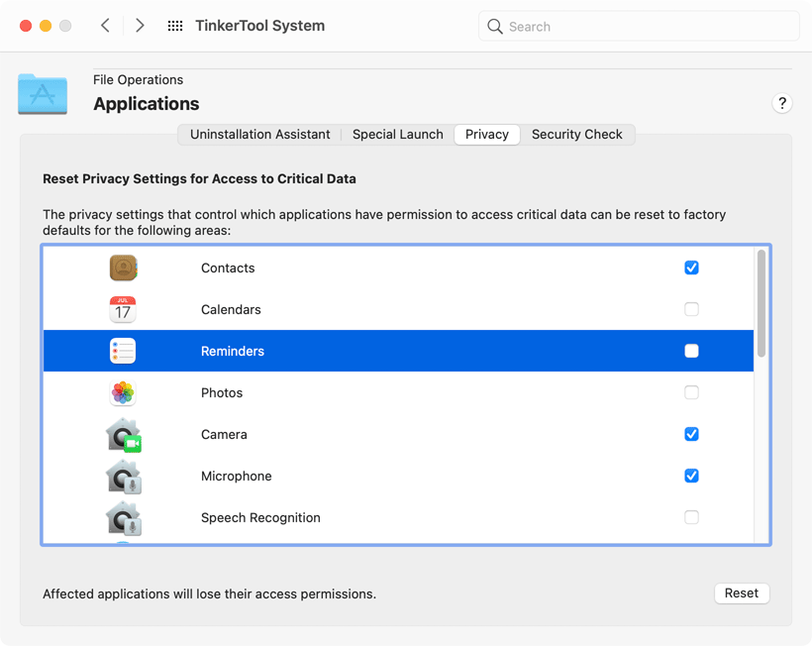This screenshot has height=646, width=812.
Task: Uncheck the Camera checkbox
Action: [691, 434]
